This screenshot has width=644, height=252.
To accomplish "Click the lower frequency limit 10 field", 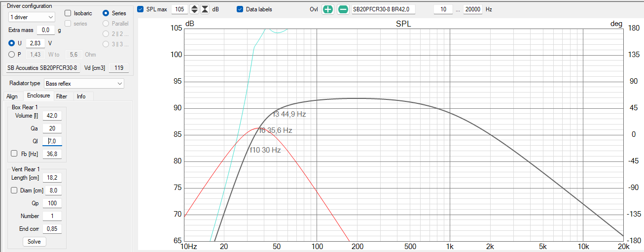I will pyautogui.click(x=443, y=9).
